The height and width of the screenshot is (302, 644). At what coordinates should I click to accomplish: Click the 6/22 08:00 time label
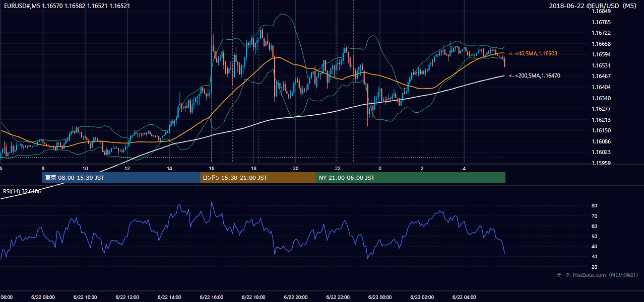click(43, 297)
